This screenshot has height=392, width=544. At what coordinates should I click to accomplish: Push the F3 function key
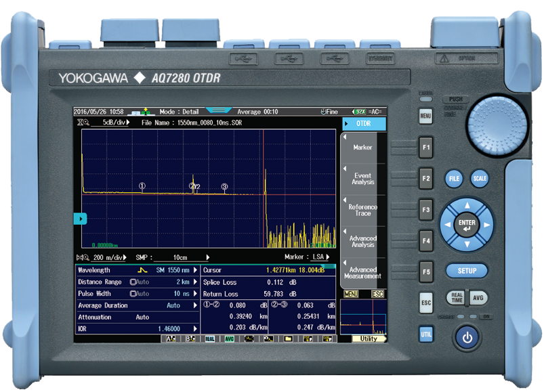coord(426,210)
